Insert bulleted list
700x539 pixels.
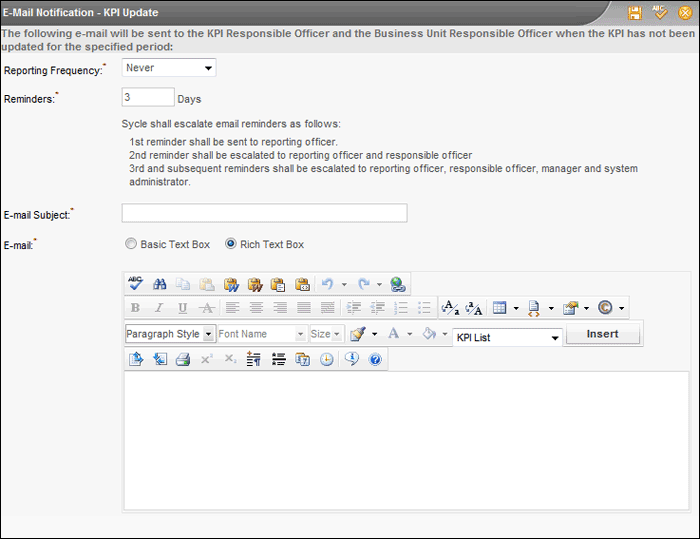point(424,308)
